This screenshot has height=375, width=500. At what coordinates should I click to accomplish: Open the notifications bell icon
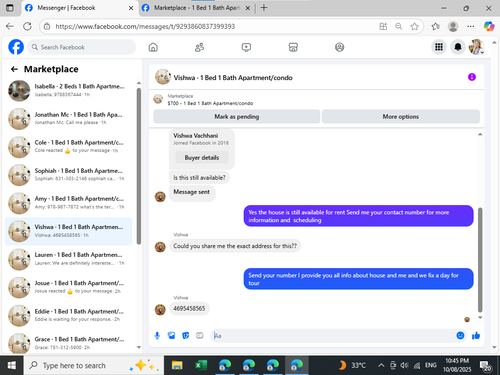coord(458,47)
